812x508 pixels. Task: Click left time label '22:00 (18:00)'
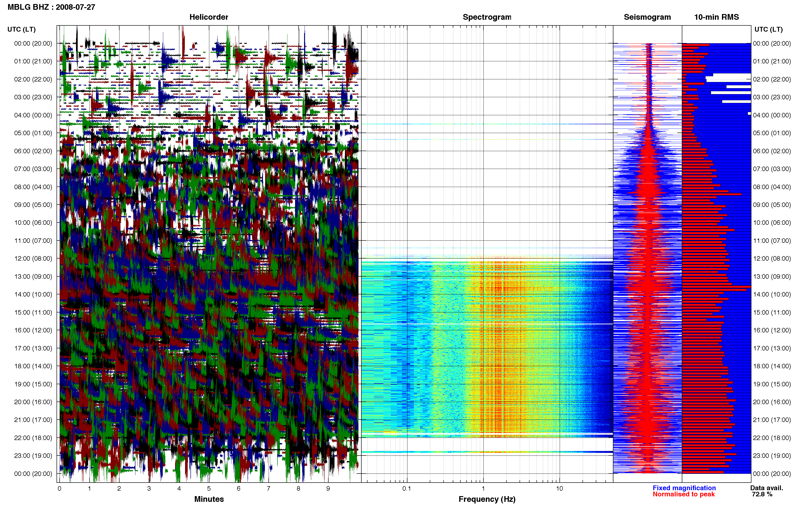(33, 438)
